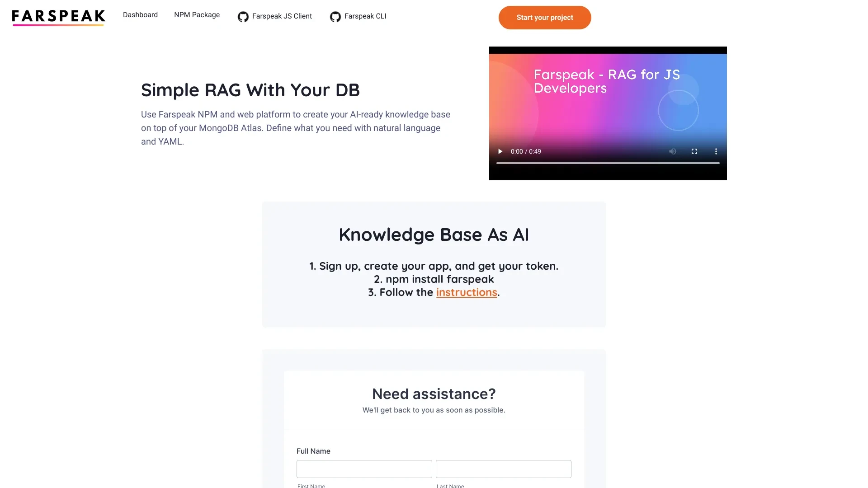Click the First Name input field
This screenshot has height=488, width=868.
point(364,468)
